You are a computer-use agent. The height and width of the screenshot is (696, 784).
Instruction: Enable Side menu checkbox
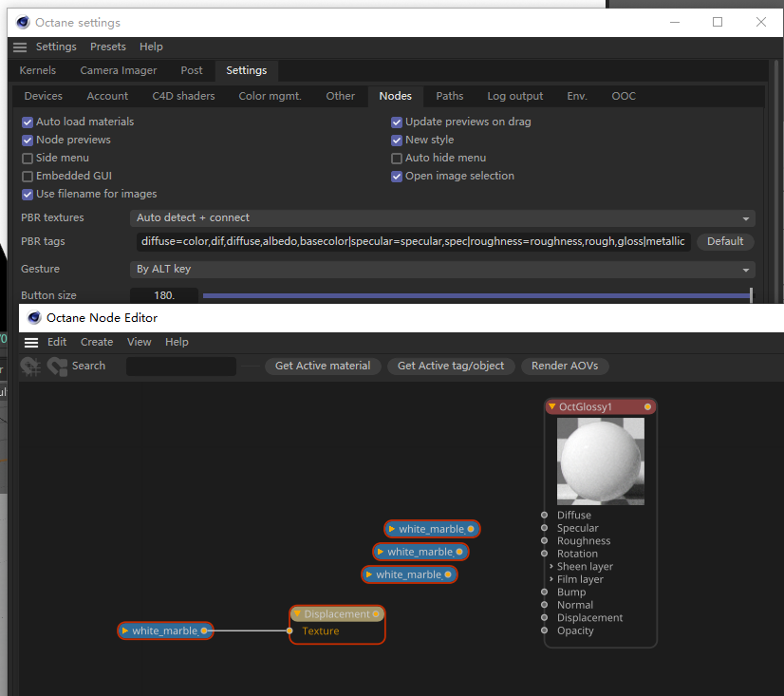pos(28,159)
